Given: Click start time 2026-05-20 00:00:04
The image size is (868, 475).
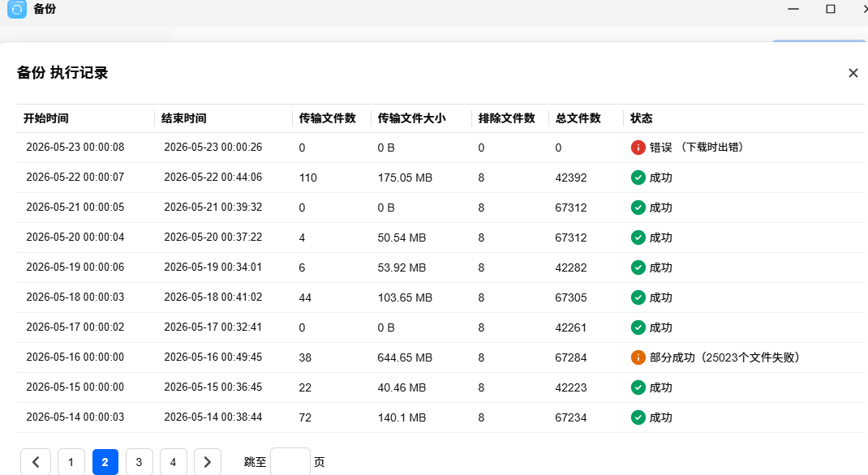Looking at the screenshot, I should pyautogui.click(x=75, y=237).
